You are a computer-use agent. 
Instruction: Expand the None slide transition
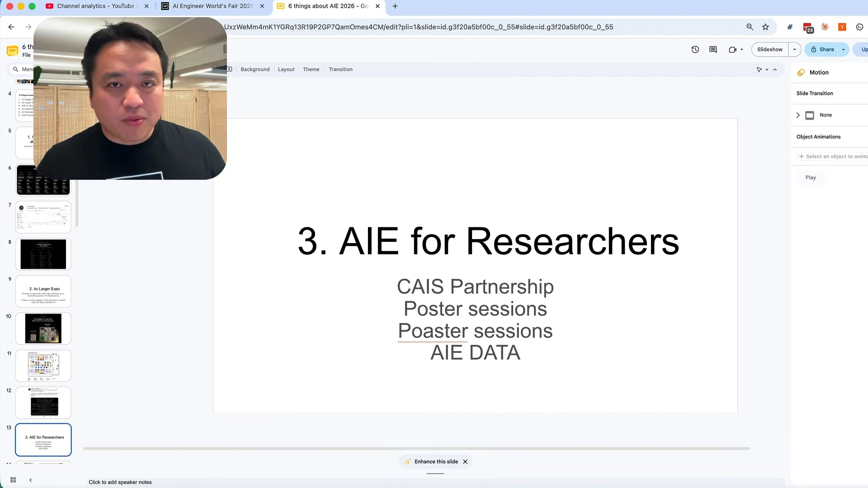[x=798, y=115]
